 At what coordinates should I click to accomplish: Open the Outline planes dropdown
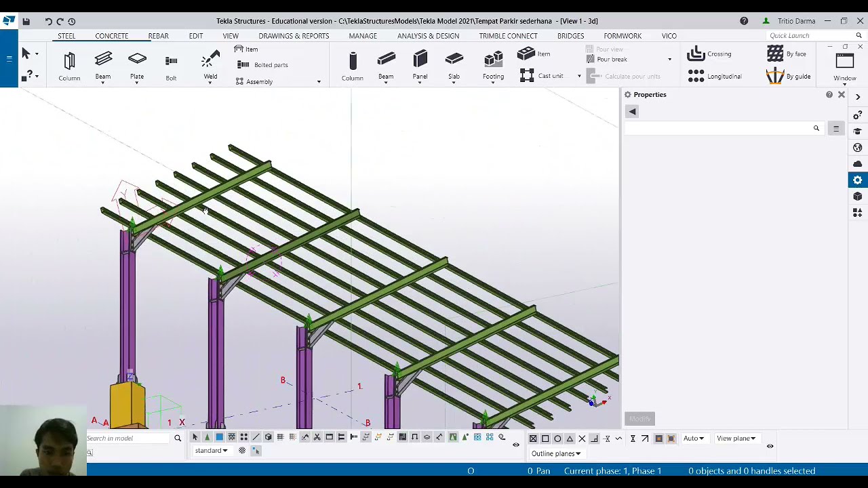click(556, 453)
